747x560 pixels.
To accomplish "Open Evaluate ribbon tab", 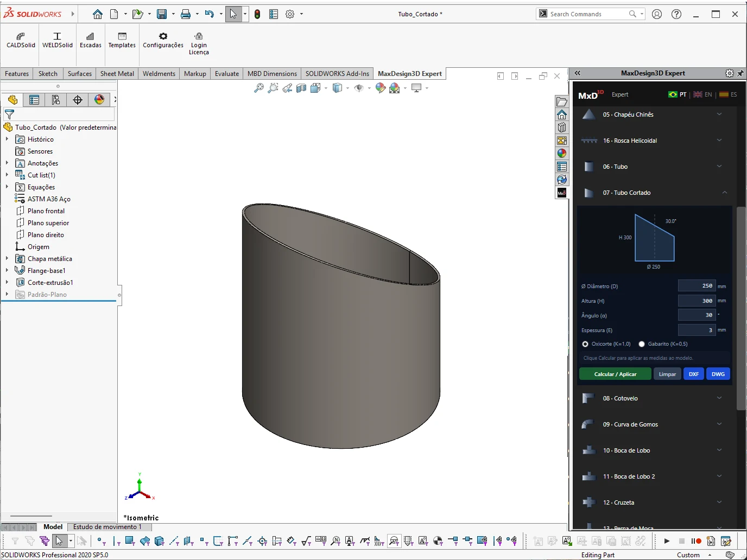I will click(227, 74).
